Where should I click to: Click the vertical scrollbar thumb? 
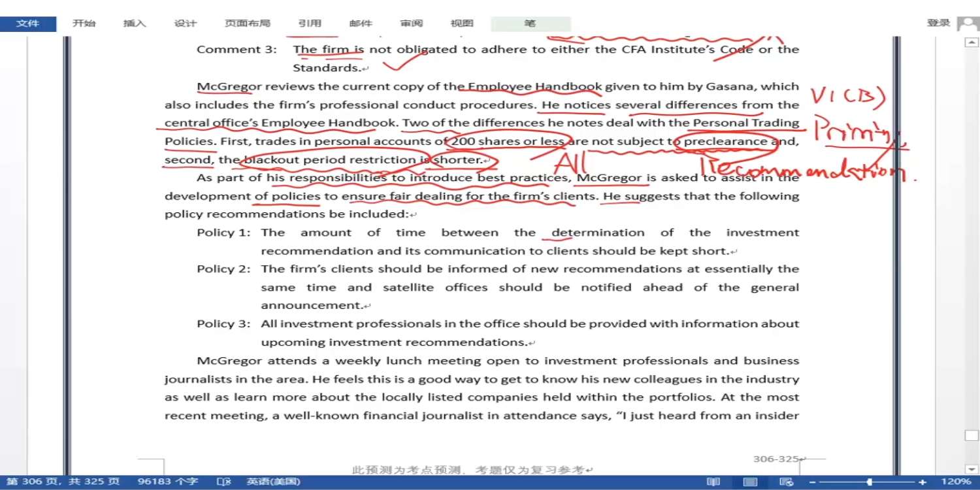point(971,435)
